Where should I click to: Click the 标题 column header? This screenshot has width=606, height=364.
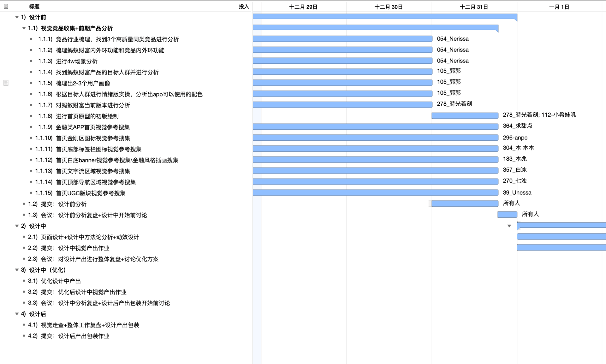(34, 7)
